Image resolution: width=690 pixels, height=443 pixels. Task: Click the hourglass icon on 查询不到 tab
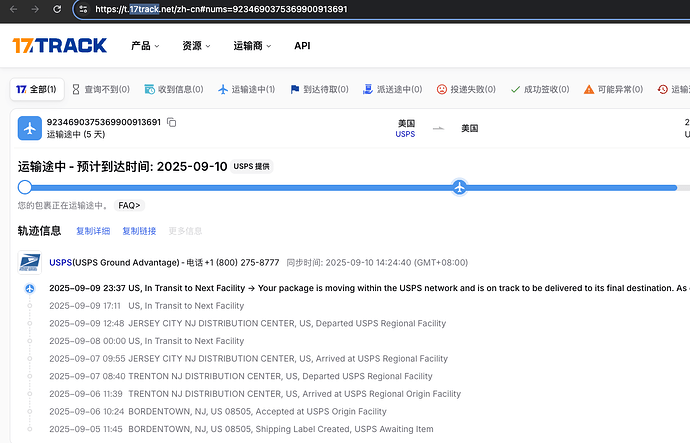[76, 89]
